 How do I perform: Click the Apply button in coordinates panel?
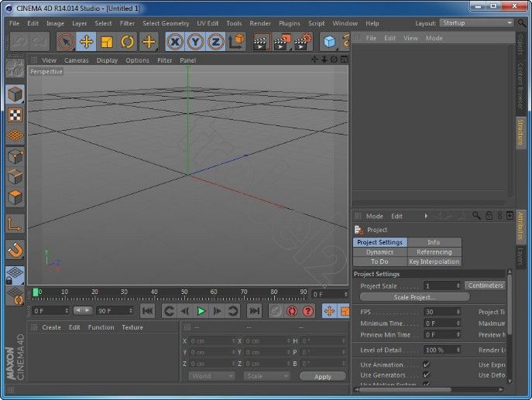(x=322, y=377)
